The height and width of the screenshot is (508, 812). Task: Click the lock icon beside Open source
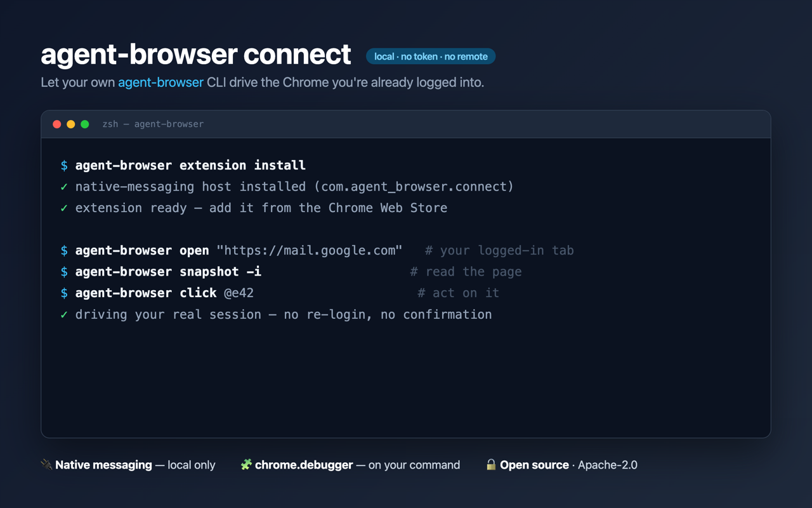pyautogui.click(x=491, y=465)
